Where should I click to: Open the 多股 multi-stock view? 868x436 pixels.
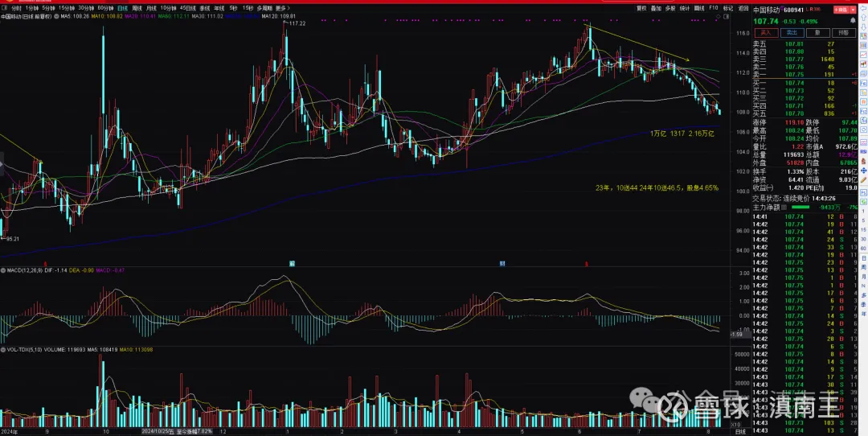670,8
